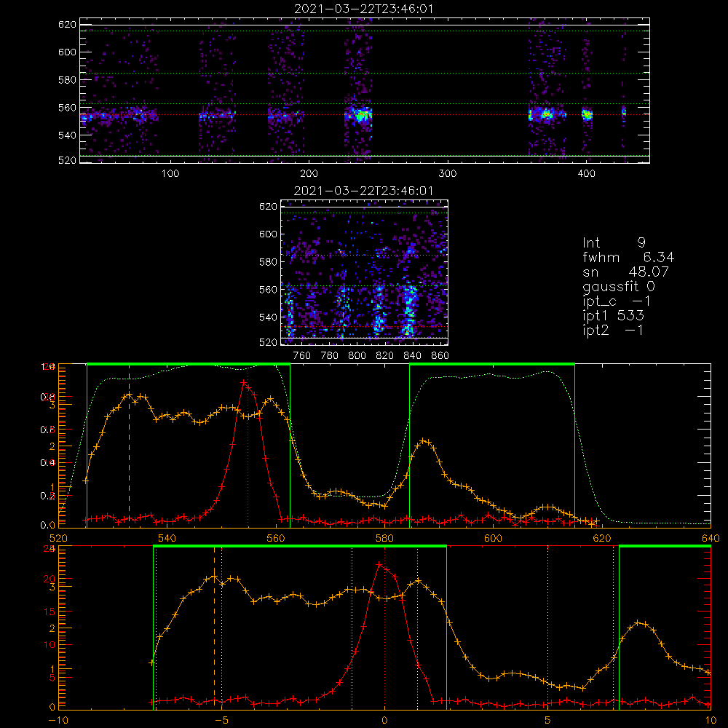Click the long green bar atop the bottom plot
Screen dimensions: 728x728
coord(300,546)
